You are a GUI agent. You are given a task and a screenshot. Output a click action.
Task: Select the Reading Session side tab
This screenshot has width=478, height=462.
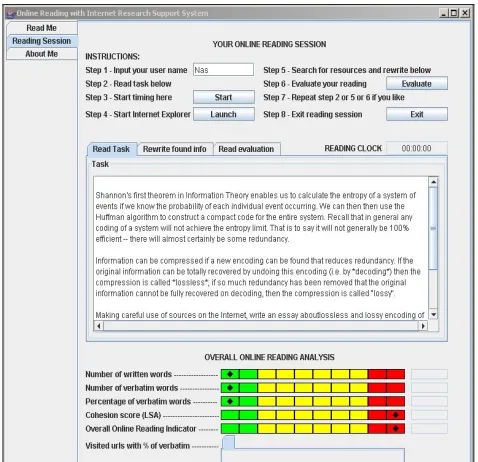(x=42, y=41)
